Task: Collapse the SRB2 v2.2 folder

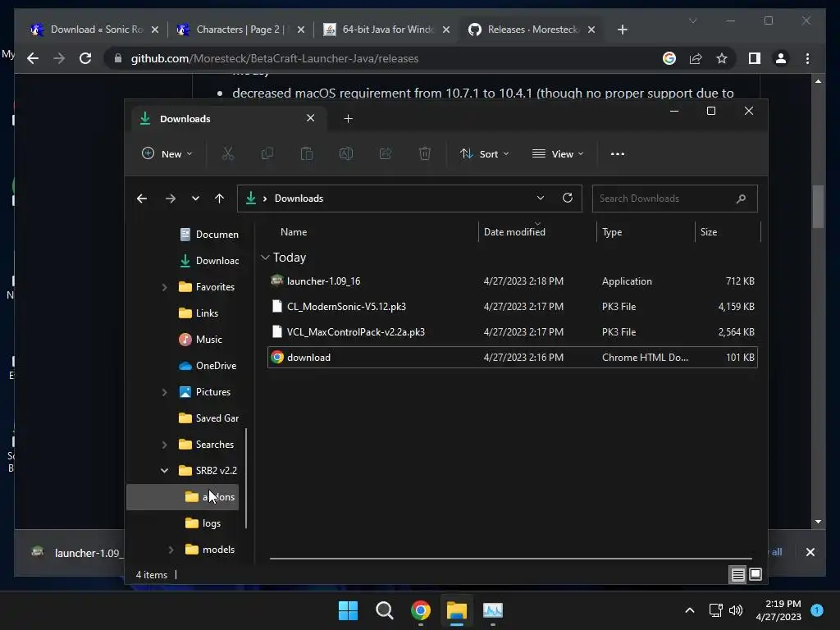Action: click(164, 471)
